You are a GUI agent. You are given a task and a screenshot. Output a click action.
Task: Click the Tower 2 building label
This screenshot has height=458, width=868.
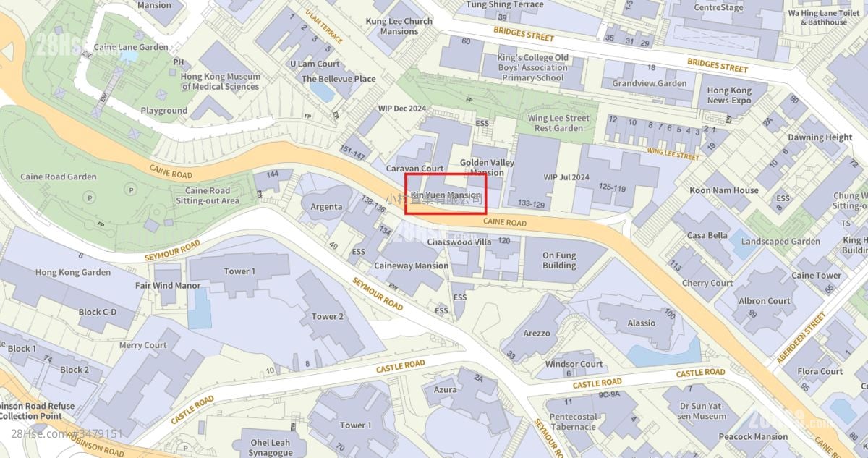click(x=328, y=316)
